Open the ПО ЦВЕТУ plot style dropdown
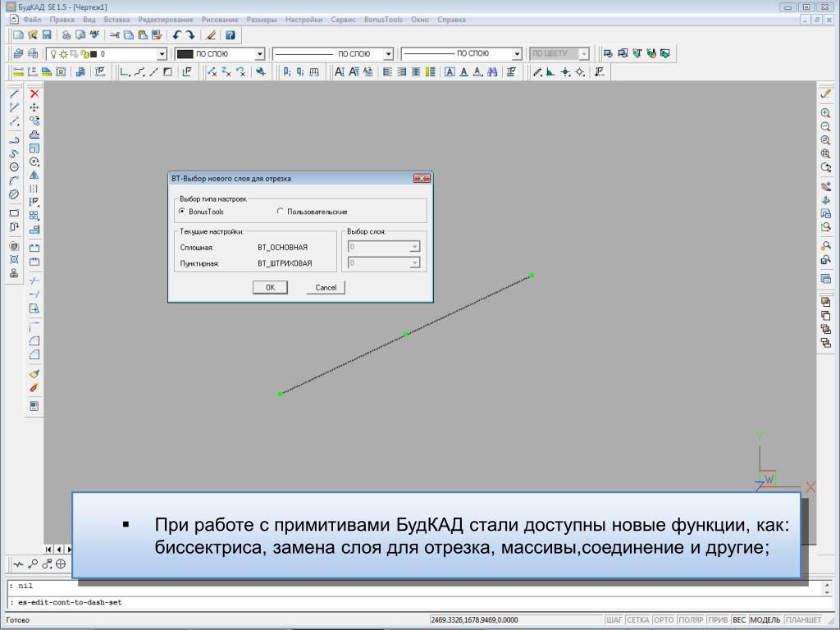 pyautogui.click(x=584, y=54)
